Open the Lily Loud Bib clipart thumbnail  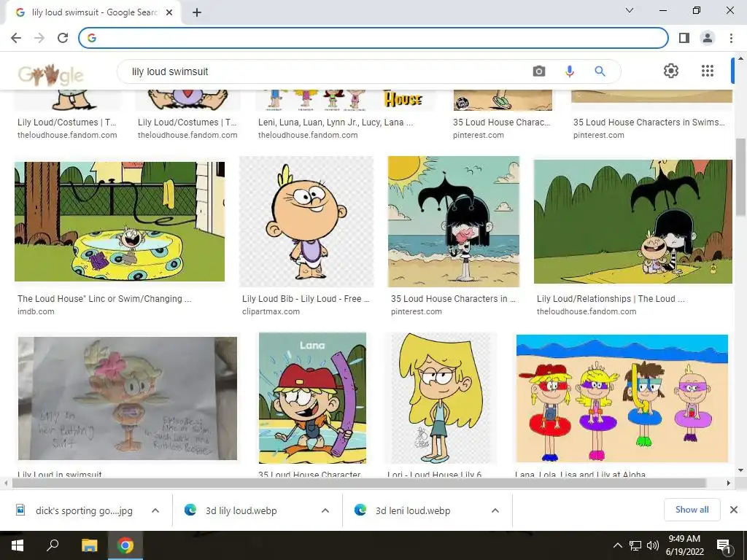pos(306,222)
